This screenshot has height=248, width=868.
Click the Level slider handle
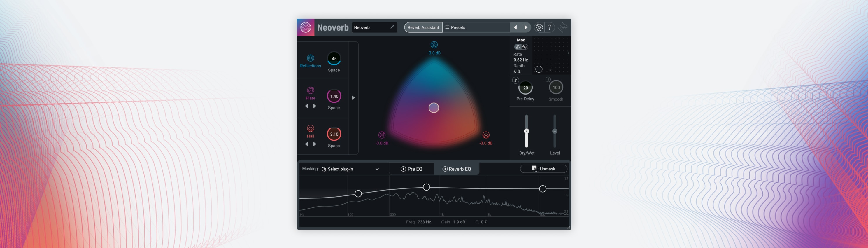click(555, 131)
